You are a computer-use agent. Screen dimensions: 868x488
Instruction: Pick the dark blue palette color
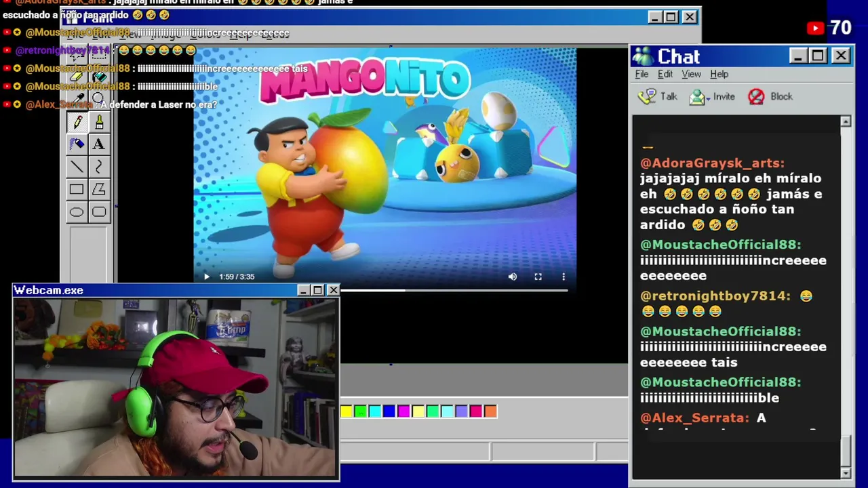coord(389,411)
